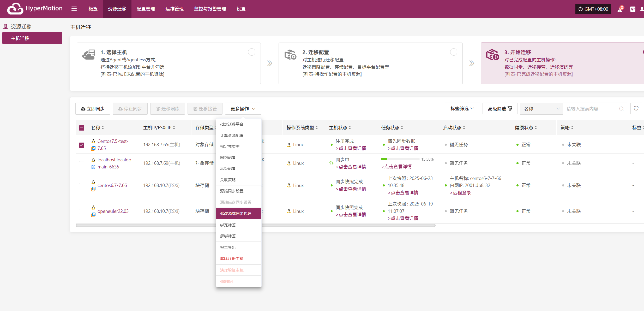Open the 设置 top tab
Image resolution: width=644 pixels, height=311 pixels.
241,9
